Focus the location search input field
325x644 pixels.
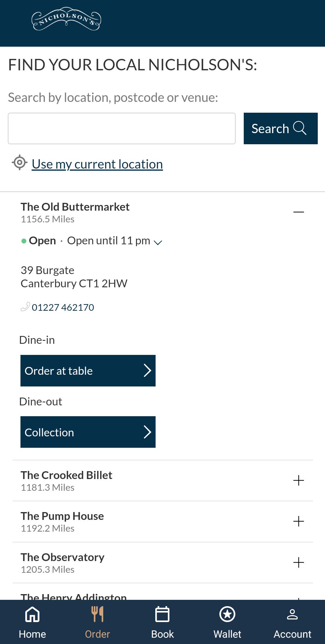[122, 128]
